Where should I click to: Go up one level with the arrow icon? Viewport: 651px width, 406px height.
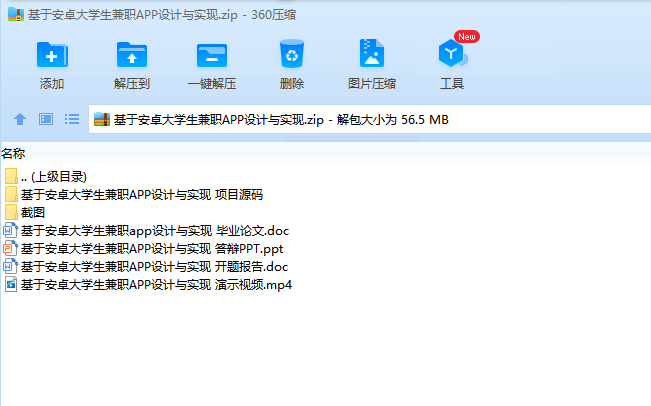tap(20, 120)
